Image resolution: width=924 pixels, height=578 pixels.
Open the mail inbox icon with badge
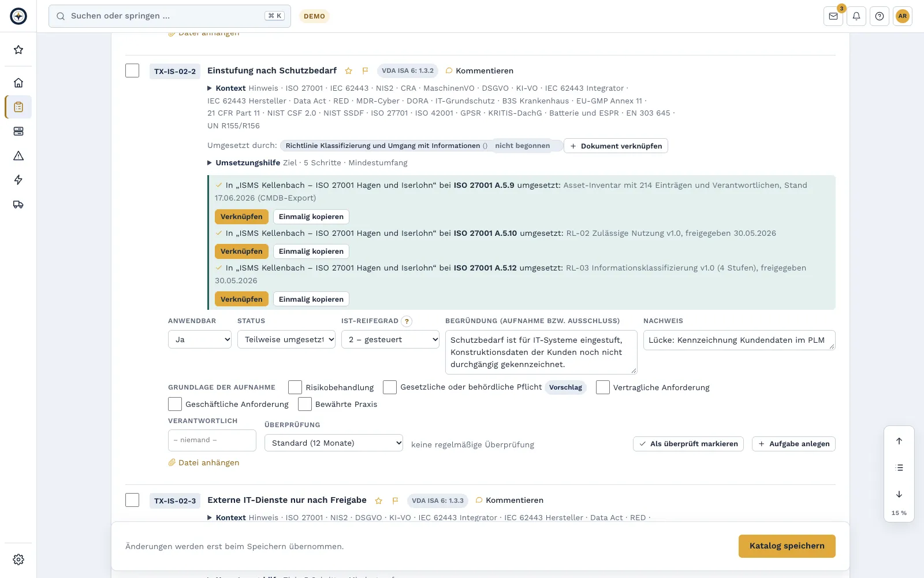pos(833,16)
